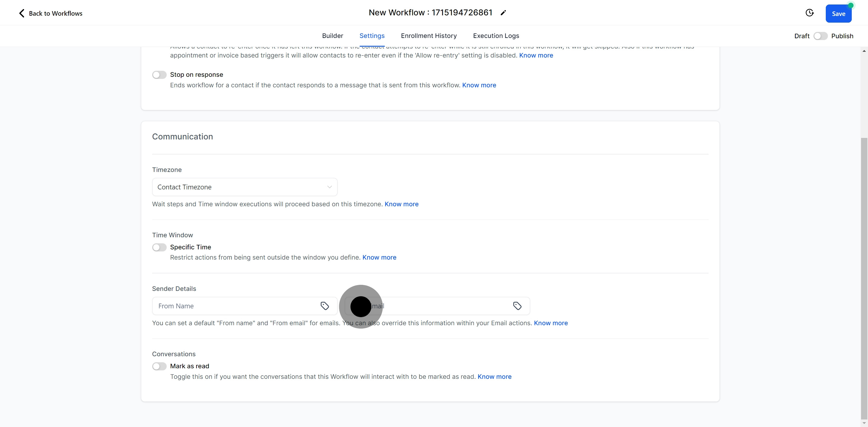Screen dimensions: 868x427
Task: Toggle the Stop on response switch
Action: pyautogui.click(x=159, y=75)
